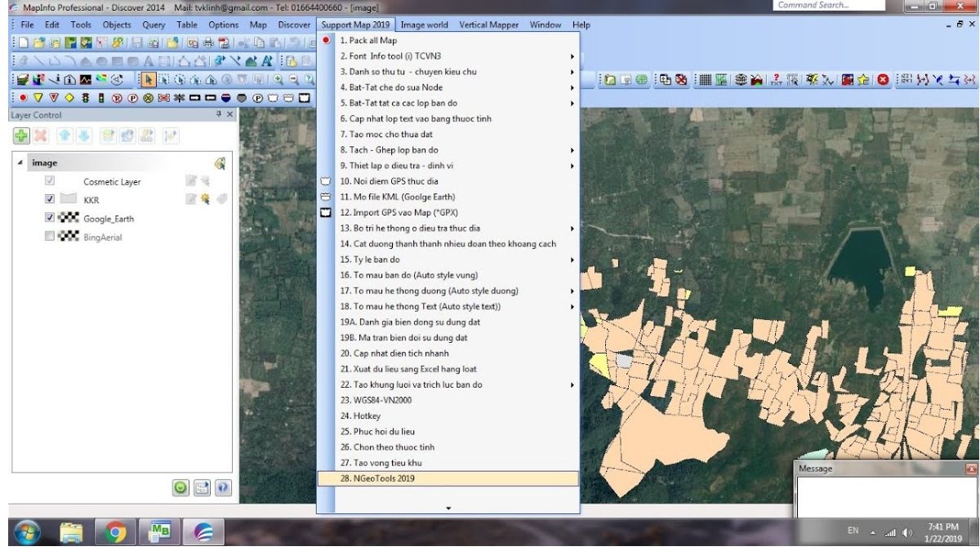The width and height of the screenshot is (980, 551).
Task: Select '23. WGS84-VN2000' menu entry
Action: click(376, 400)
